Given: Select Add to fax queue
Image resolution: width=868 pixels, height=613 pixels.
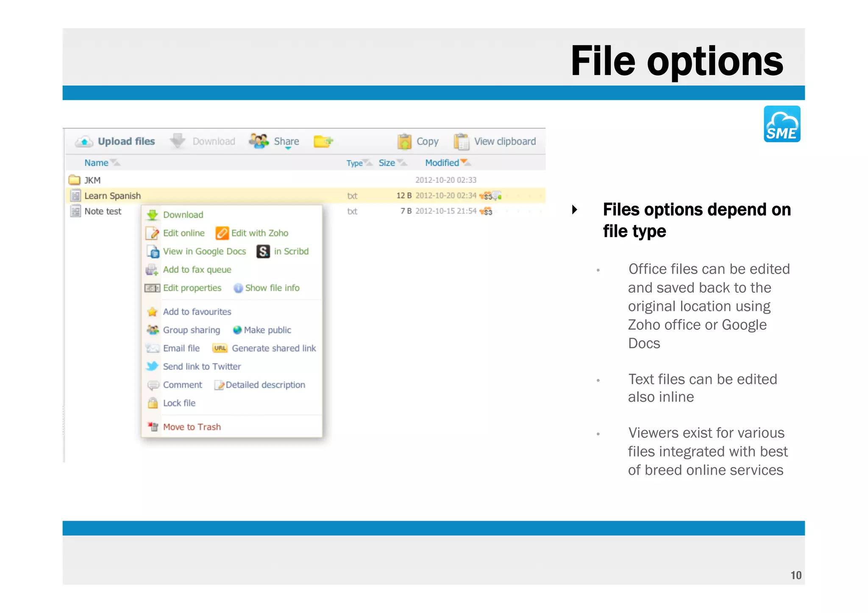Looking at the screenshot, I should (x=197, y=270).
